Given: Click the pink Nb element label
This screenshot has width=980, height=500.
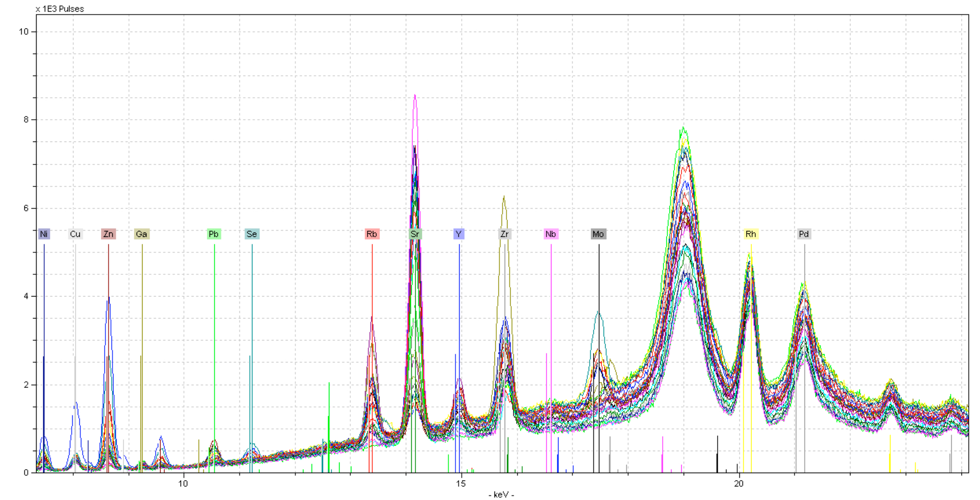Looking at the screenshot, I should (550, 234).
